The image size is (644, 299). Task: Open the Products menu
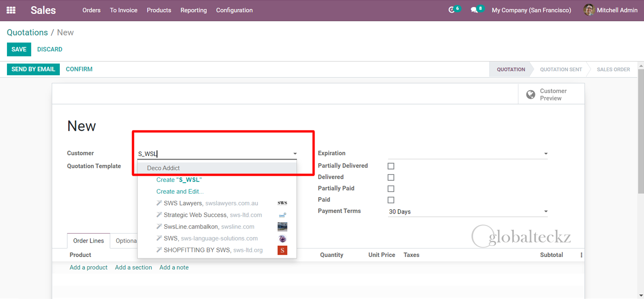(159, 10)
